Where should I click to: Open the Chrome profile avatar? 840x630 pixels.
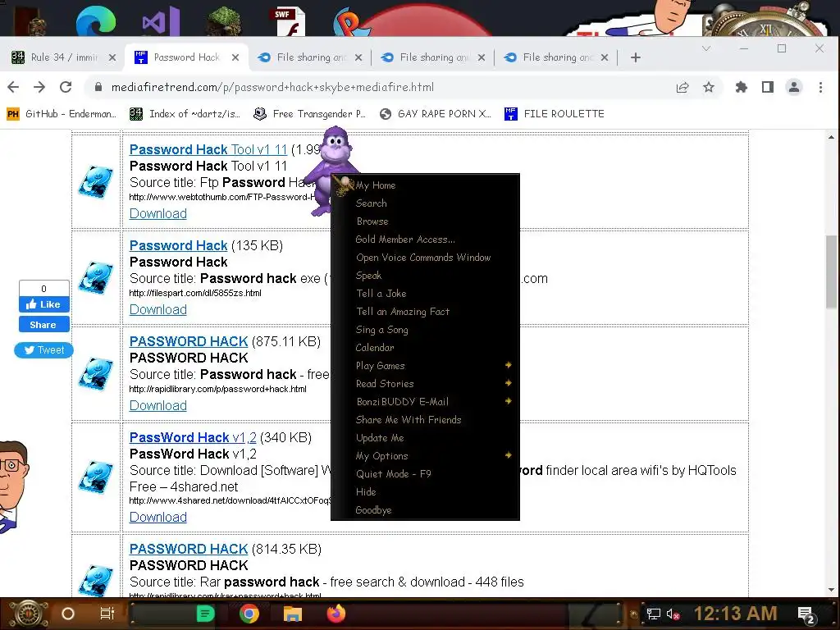tap(793, 87)
